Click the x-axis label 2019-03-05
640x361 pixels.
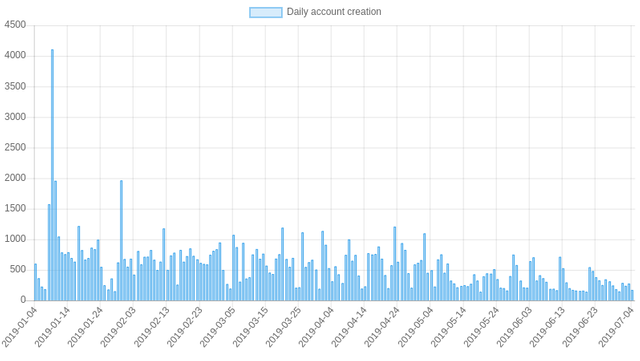[218, 327]
